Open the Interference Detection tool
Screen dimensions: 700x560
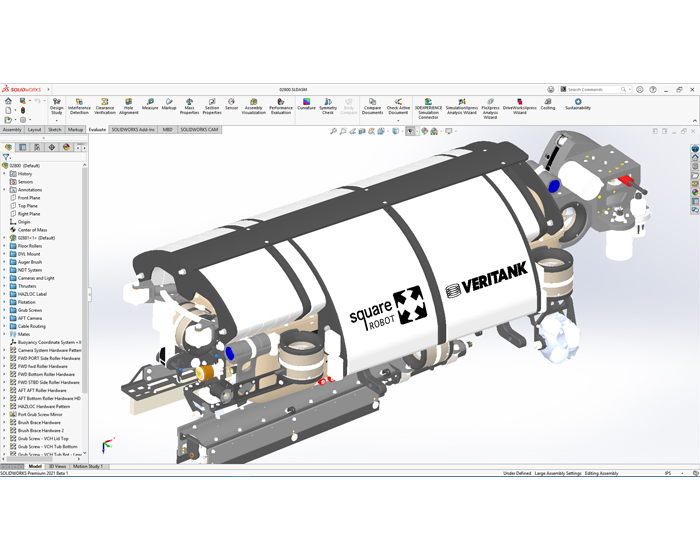79,104
